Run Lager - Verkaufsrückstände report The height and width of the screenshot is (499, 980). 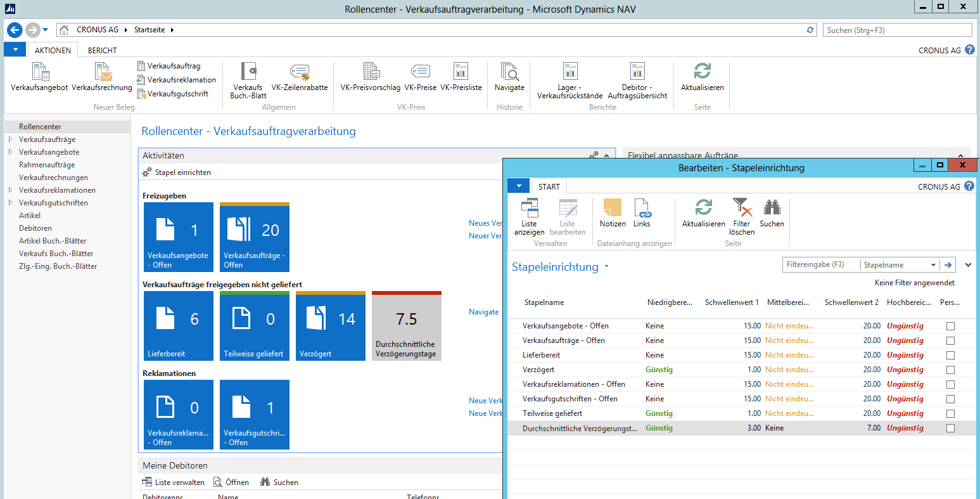570,81
